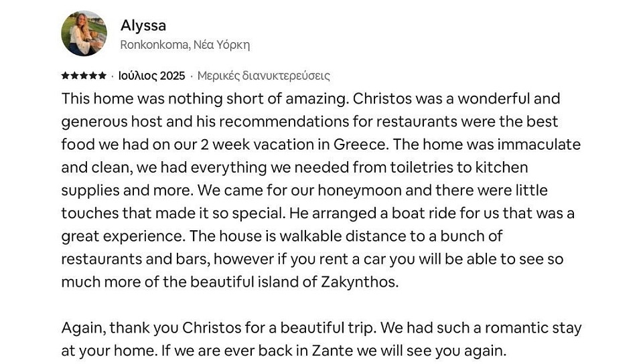Screen dimensions: 643x364
Task: Click the first star of the rating
Action: (x=65, y=76)
